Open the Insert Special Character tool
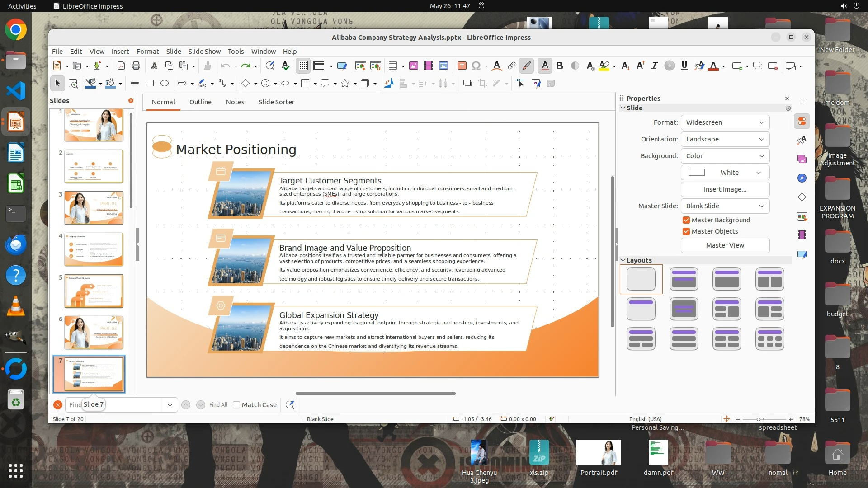The height and width of the screenshot is (488, 868). [x=476, y=66]
